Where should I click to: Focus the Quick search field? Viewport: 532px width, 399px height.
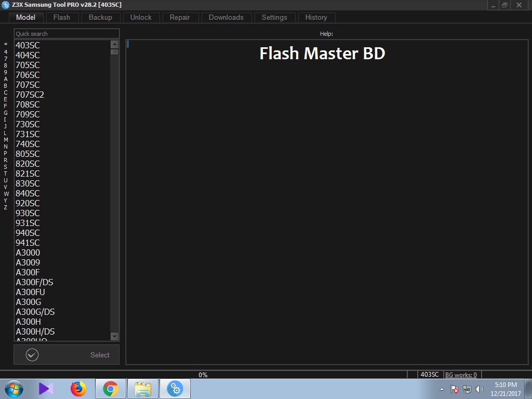point(66,34)
